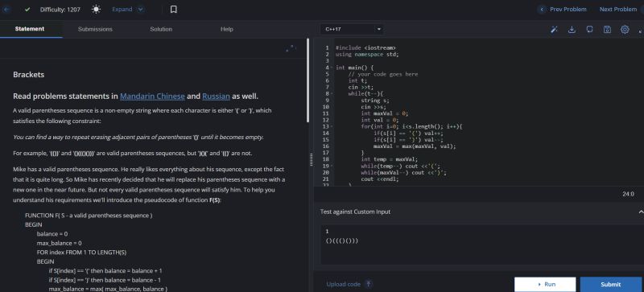Open the Mandarin Chinese statement link
Image resolution: width=644 pixels, height=292 pixels.
152,96
